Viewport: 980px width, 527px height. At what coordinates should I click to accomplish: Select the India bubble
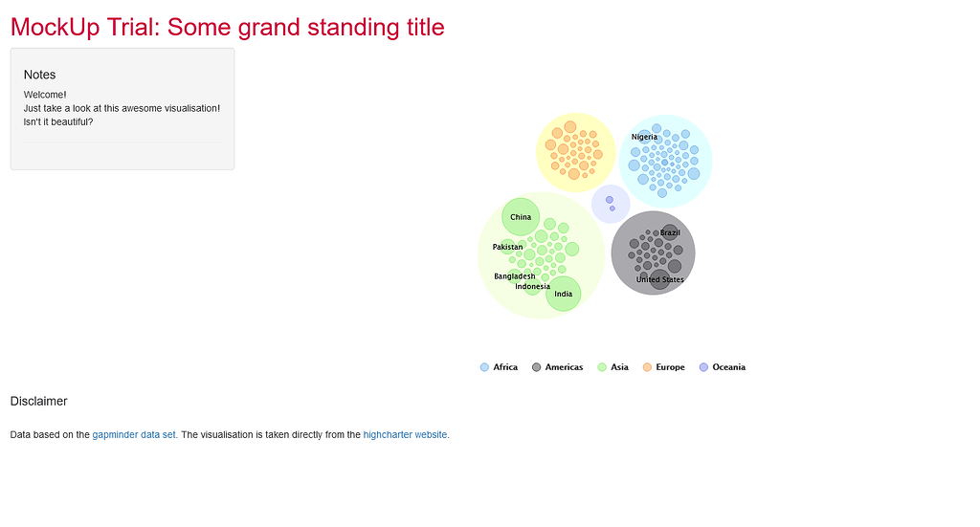point(563,294)
